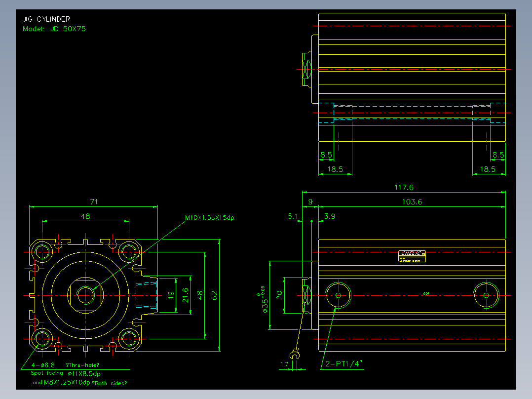Select the Model: JD 50X75 label
The height and width of the screenshot is (399, 532).
click(54, 29)
